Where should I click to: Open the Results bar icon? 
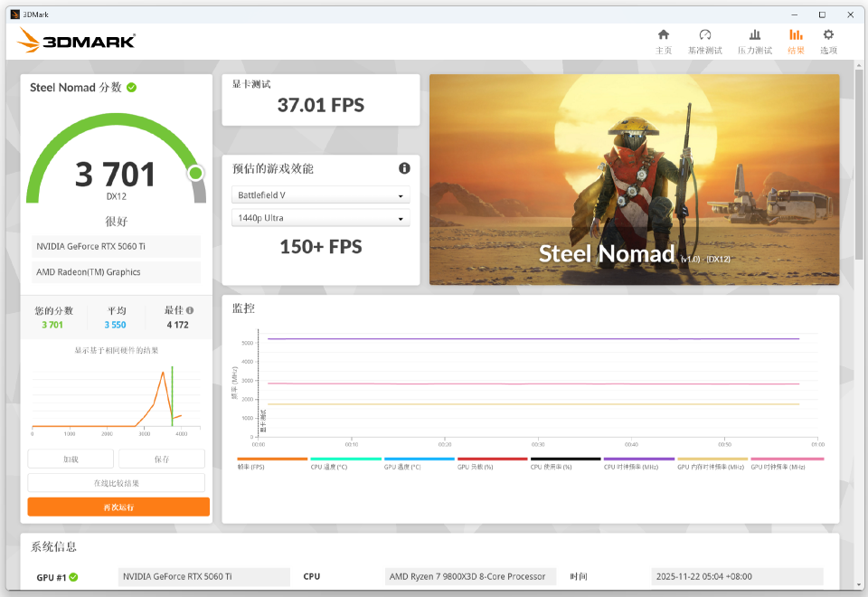click(x=796, y=35)
